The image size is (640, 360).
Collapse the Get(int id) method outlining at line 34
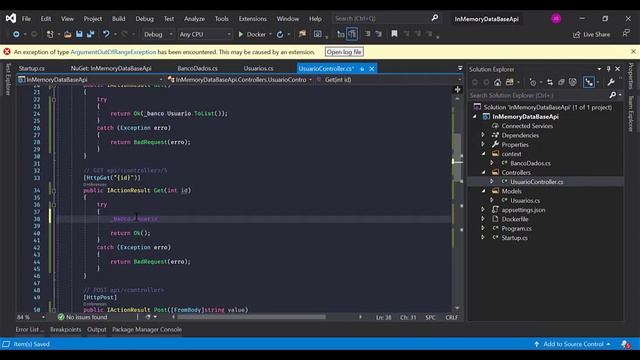54,190
